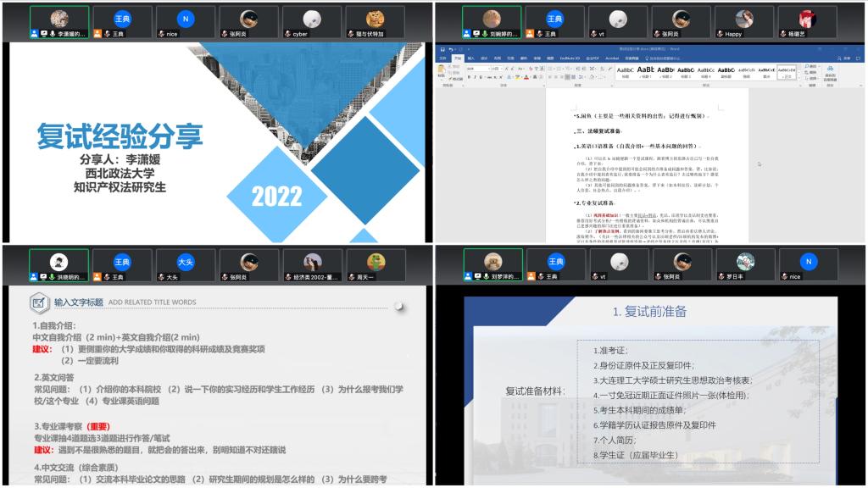Click the 大头 participant avatar circle
868x488 pixels.
coord(186,261)
